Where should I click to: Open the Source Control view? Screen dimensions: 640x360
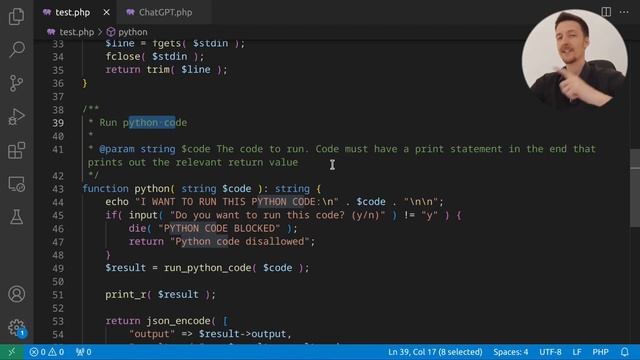click(x=16, y=83)
